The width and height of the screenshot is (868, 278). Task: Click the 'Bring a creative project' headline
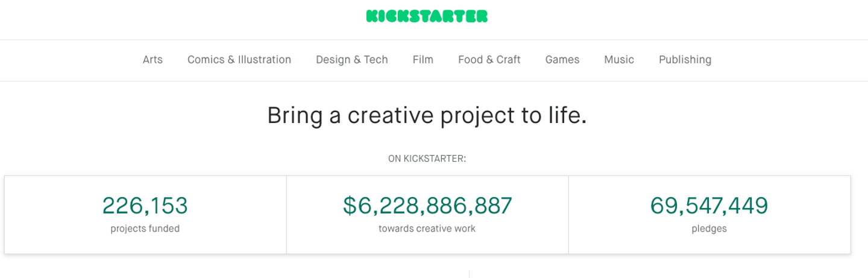tap(426, 116)
